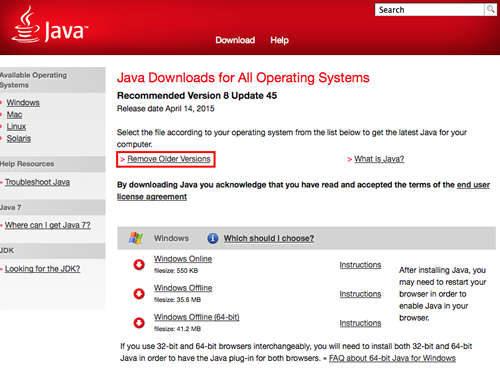The image size is (500, 373).
Task: Open the Solaris sidebar link
Action: pos(19,138)
